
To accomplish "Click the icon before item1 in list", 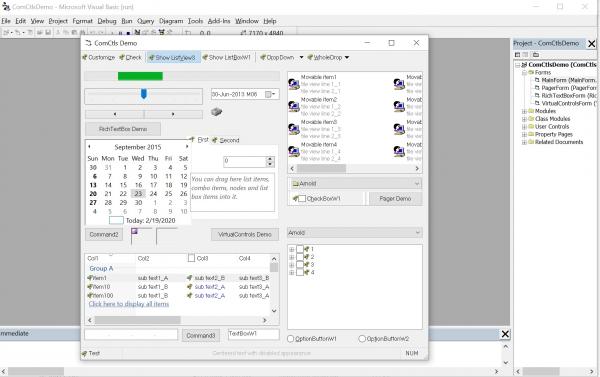I will 90,278.
